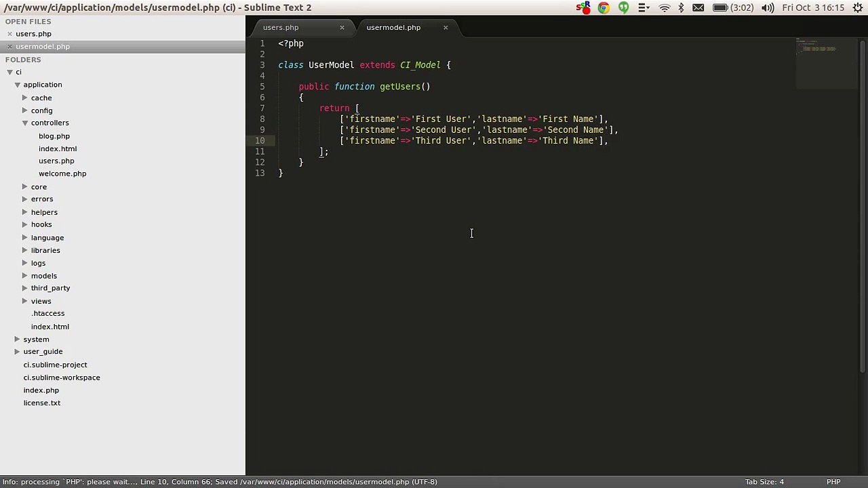Viewport: 868px width, 488px height.
Task: Change PHP syntax in status bar
Action: pos(833,482)
